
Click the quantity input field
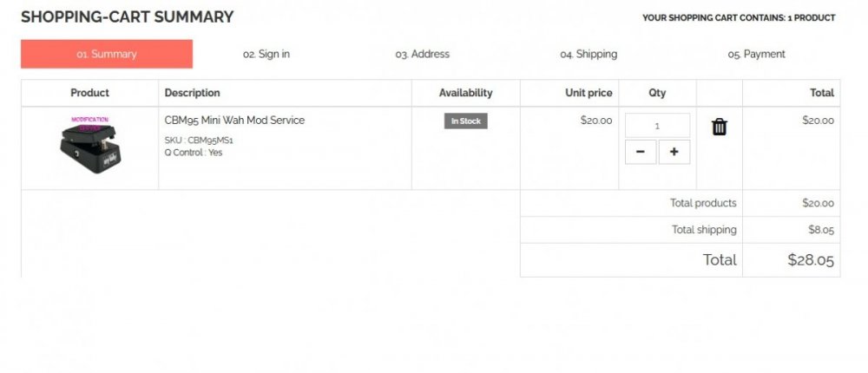click(x=657, y=126)
